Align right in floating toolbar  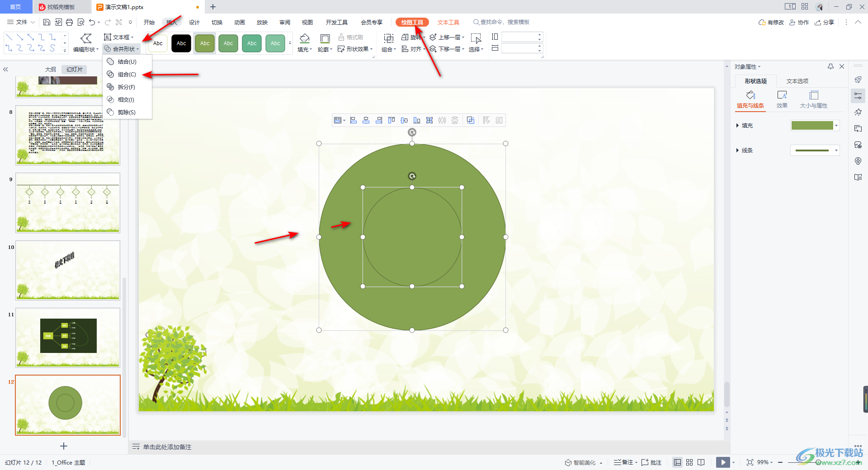tap(379, 120)
